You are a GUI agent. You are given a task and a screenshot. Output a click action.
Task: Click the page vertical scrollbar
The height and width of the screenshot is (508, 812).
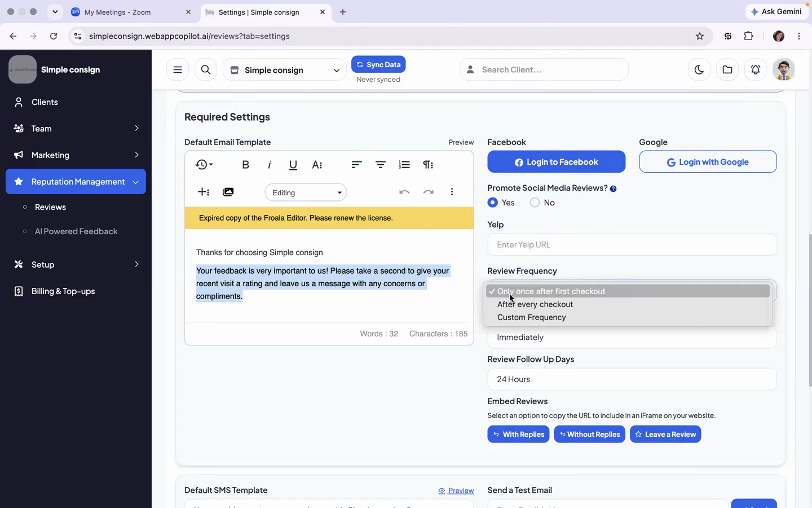pos(810,309)
